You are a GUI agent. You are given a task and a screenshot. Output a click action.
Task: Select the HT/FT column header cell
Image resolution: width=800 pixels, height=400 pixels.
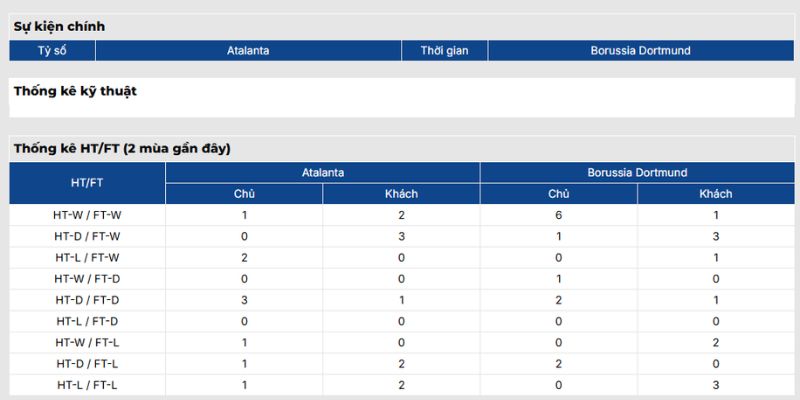coord(87,183)
